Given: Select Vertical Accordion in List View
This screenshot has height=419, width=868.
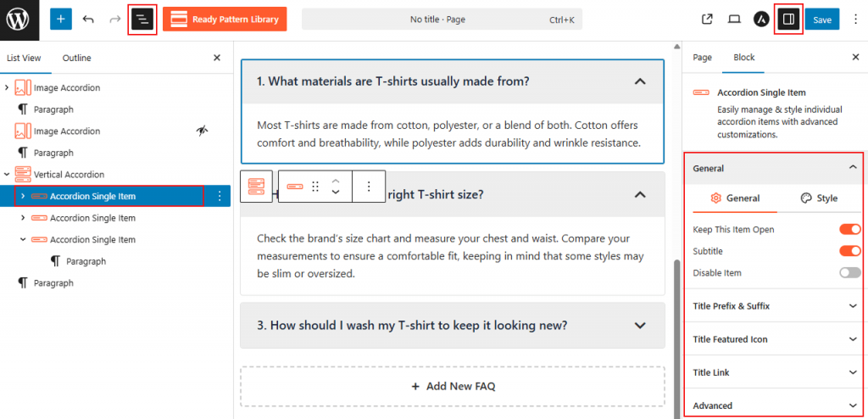Looking at the screenshot, I should pyautogui.click(x=69, y=175).
